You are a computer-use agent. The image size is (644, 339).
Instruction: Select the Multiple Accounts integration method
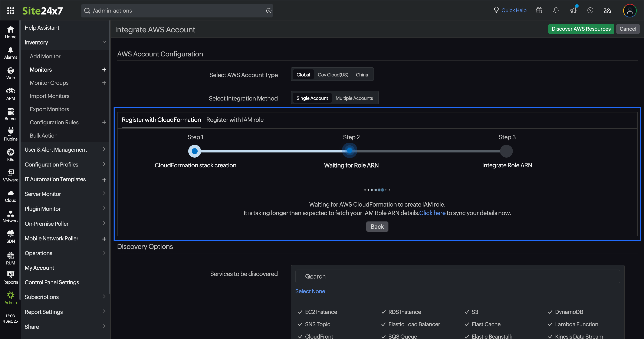tap(354, 98)
